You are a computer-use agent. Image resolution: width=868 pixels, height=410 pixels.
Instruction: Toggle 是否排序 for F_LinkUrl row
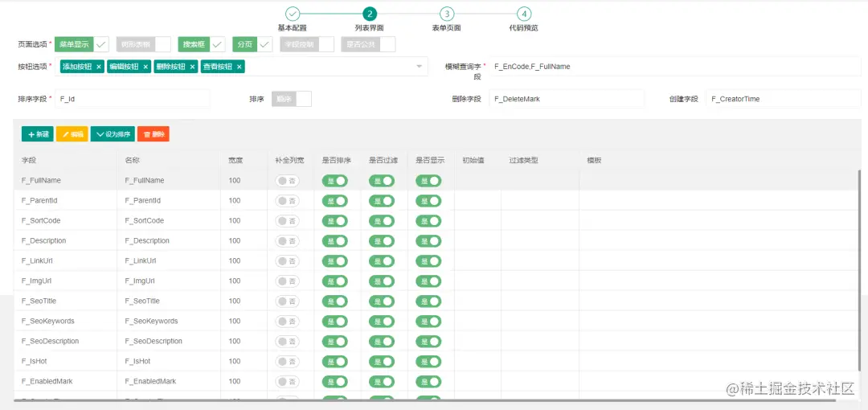(335, 260)
